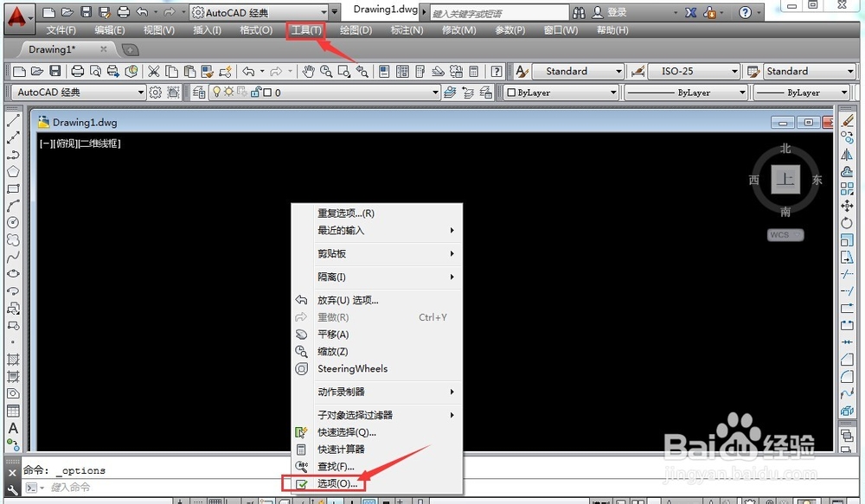
Task: Click the new drawing tab plus button
Action: coord(130,50)
